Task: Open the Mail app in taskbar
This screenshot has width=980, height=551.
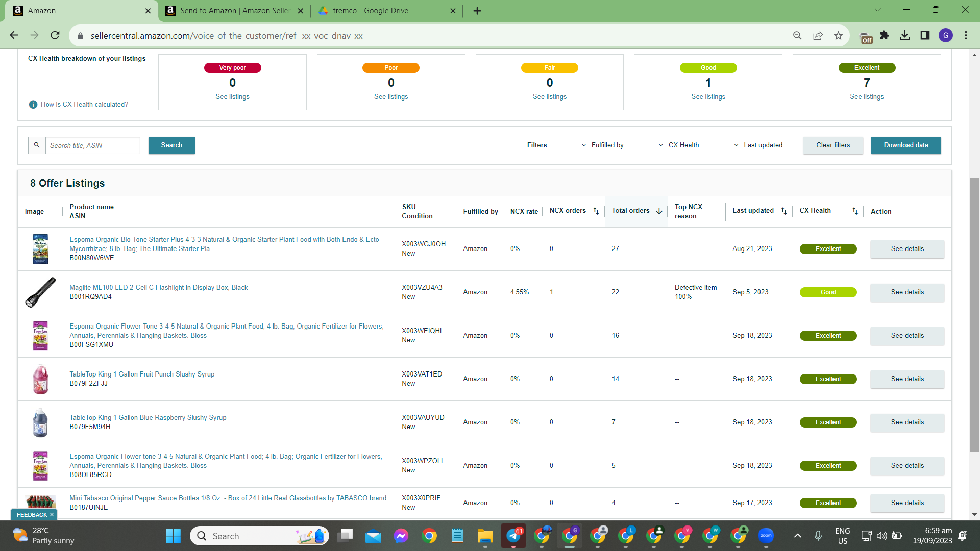Action: pyautogui.click(x=373, y=536)
